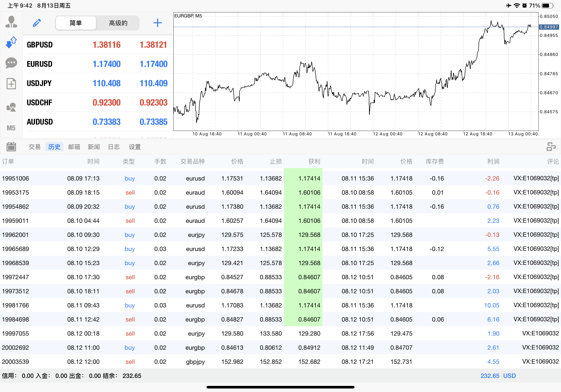The image size is (561, 392).
Task: Open the 交易 tab
Action: [35, 147]
